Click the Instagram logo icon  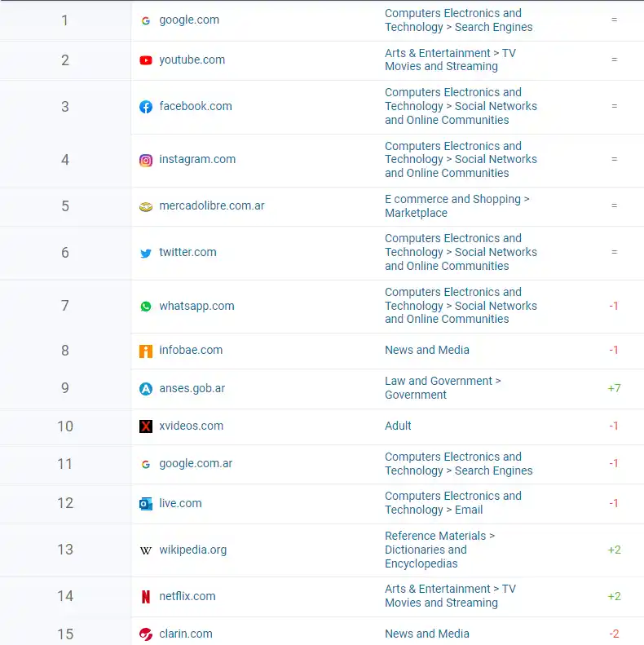pos(146,161)
